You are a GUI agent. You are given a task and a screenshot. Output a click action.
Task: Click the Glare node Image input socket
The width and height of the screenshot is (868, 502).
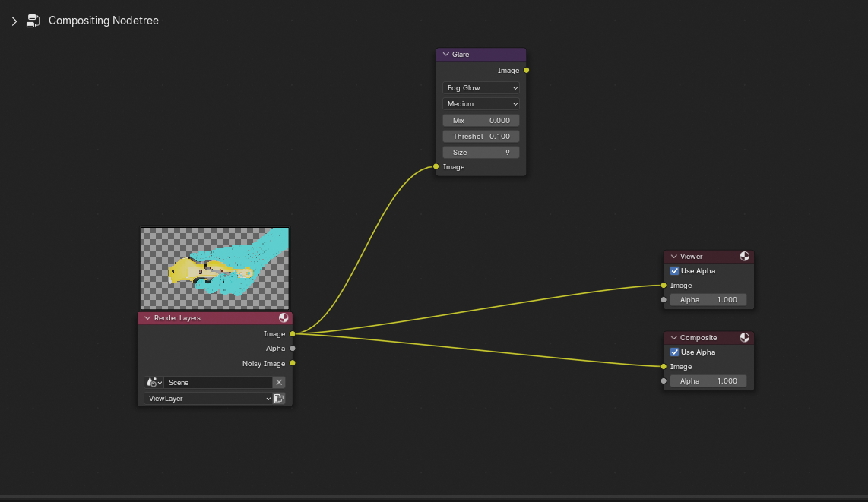click(x=436, y=166)
